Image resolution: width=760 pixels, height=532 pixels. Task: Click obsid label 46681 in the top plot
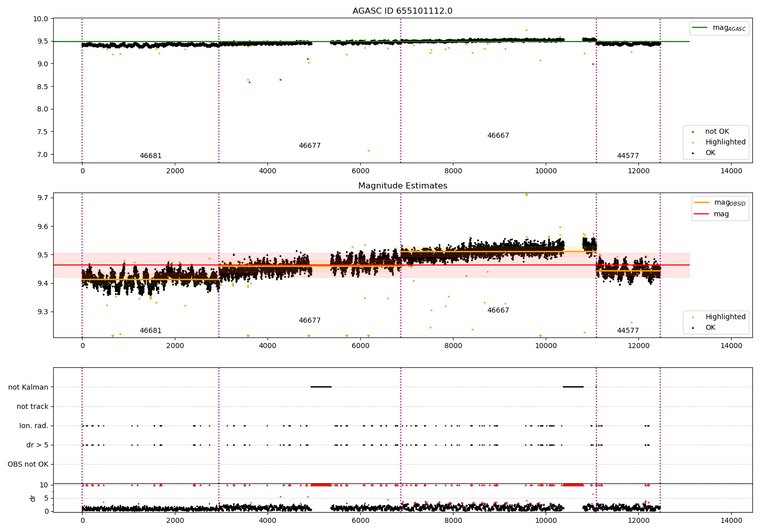click(x=150, y=156)
